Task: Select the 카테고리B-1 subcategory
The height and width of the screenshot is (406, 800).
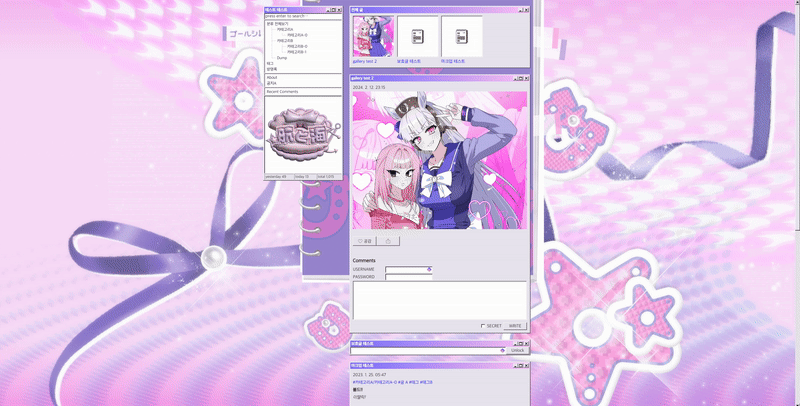Action: coord(297,52)
